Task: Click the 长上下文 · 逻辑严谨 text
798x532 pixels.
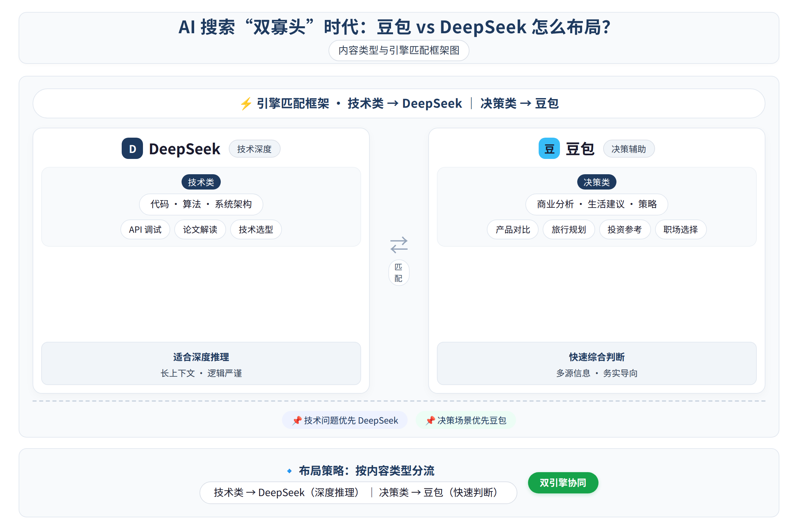Action: click(x=201, y=373)
